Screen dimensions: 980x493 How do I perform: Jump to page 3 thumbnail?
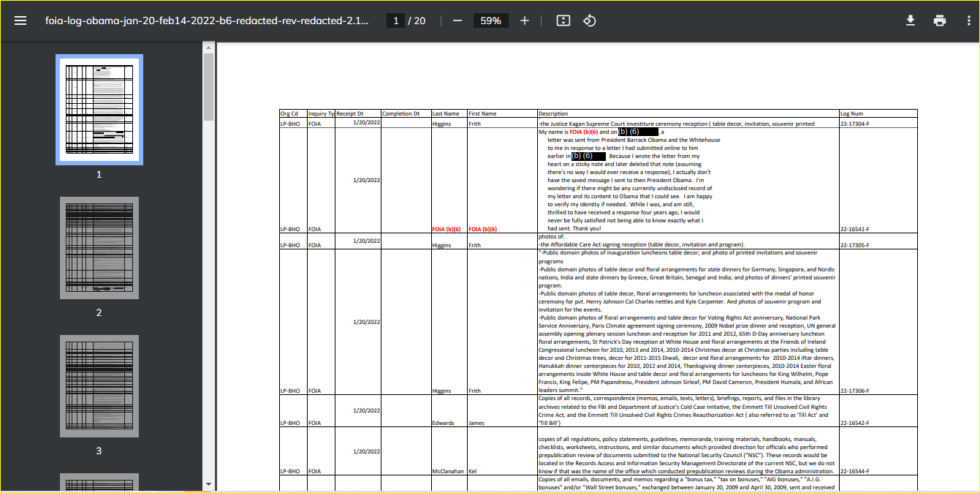[99, 386]
